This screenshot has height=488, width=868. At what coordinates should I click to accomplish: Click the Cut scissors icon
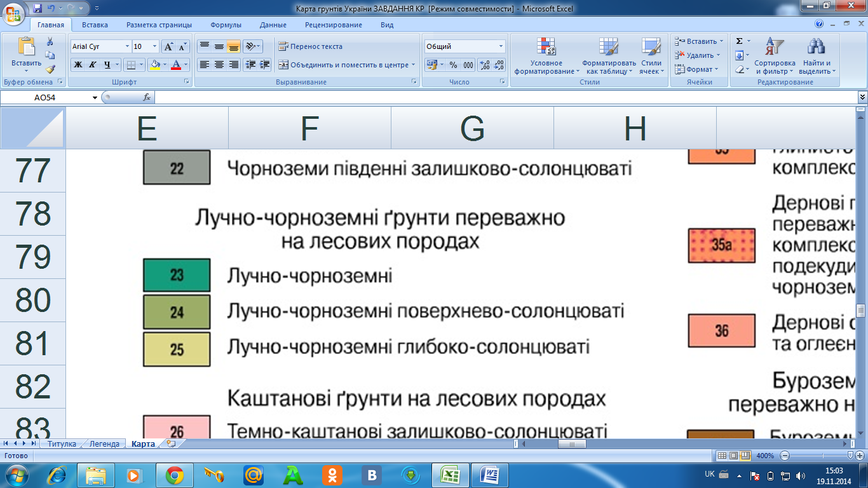tap(50, 42)
